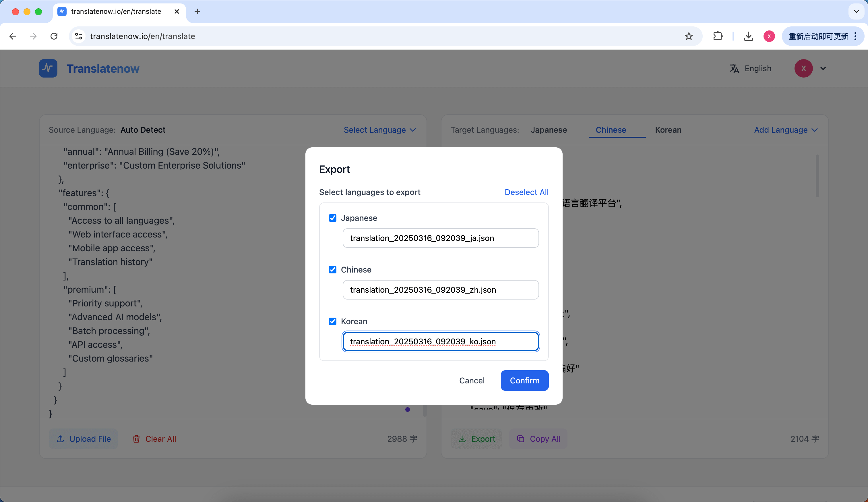Click the line "Translation history" in source
Screen dimensions: 868x502
coord(110,262)
